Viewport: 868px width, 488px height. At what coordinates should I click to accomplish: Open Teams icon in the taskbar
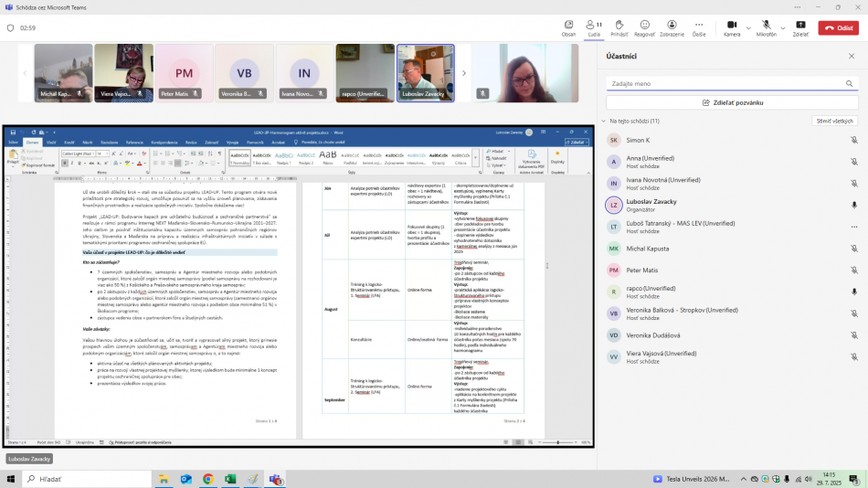(276, 479)
